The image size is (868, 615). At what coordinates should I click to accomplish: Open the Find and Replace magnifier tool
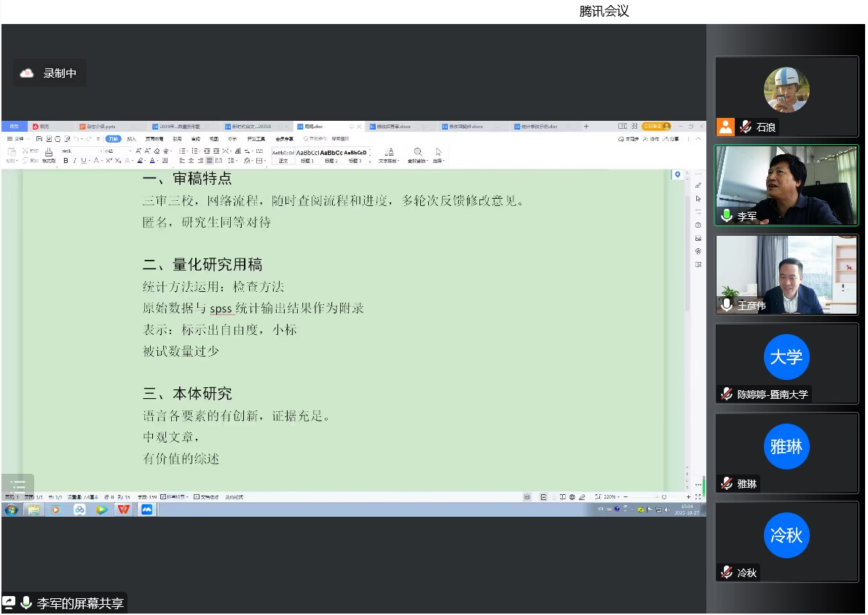tap(417, 154)
